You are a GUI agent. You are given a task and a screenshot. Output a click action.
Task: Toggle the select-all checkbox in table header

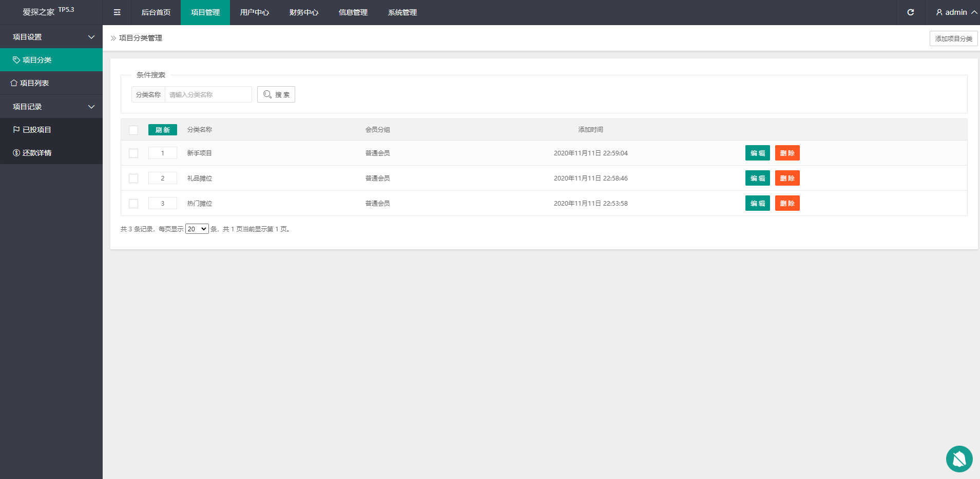[133, 130]
